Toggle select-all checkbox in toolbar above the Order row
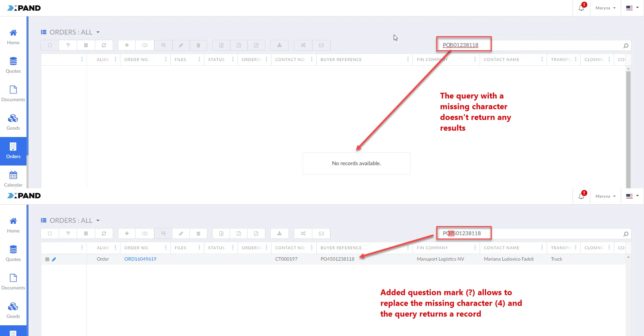644x336 pixels. pyautogui.click(x=50, y=233)
